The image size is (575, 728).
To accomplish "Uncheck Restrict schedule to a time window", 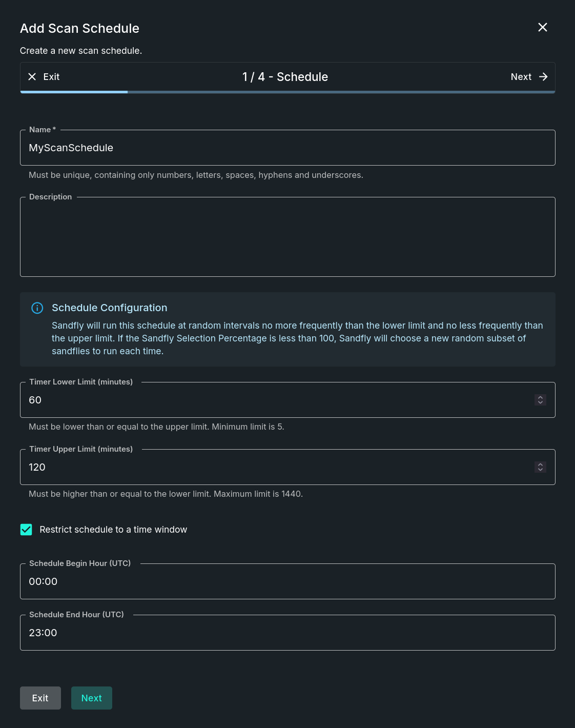I will click(26, 529).
